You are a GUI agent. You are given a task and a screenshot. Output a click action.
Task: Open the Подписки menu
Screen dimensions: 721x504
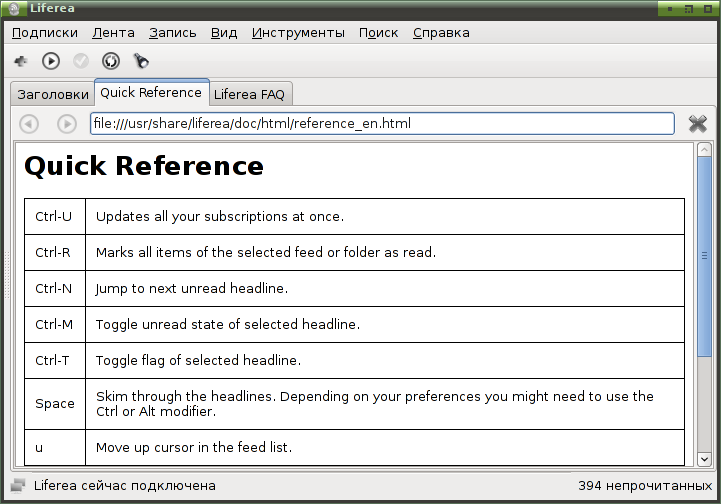coord(45,33)
